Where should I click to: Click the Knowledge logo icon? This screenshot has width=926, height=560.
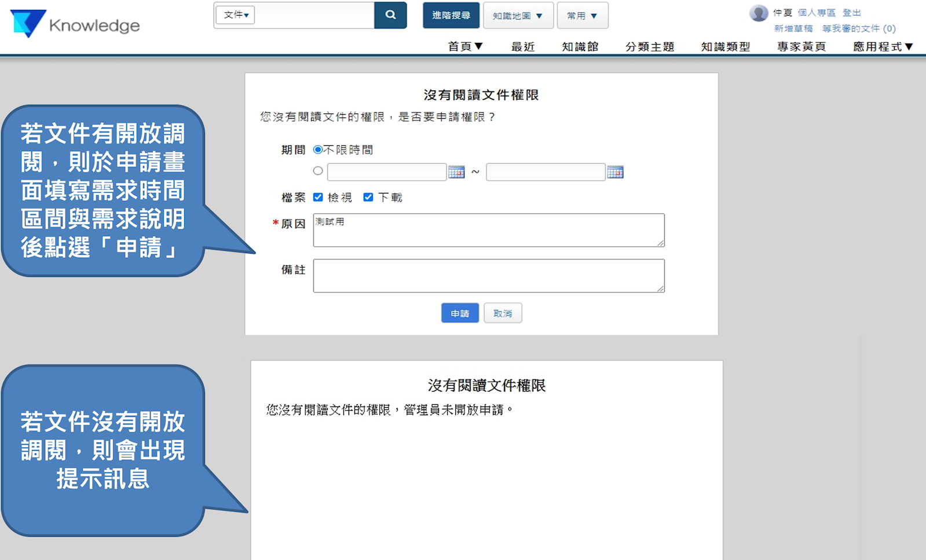28,24
